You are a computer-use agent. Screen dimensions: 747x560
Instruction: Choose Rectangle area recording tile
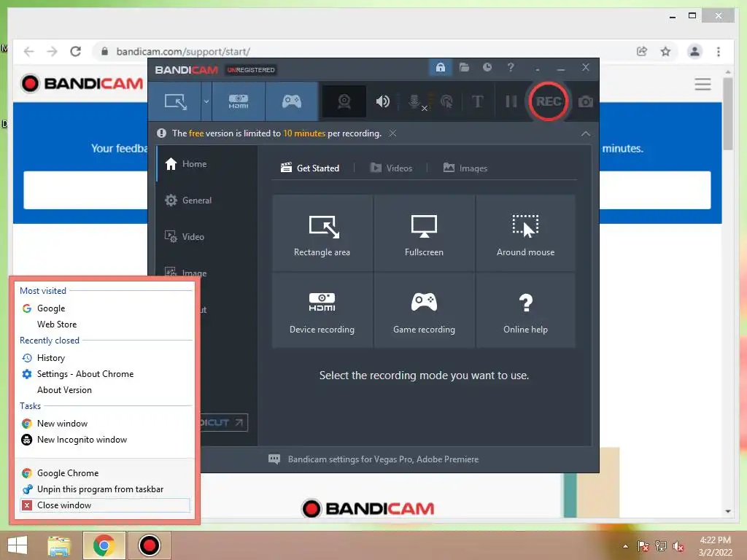coord(322,233)
